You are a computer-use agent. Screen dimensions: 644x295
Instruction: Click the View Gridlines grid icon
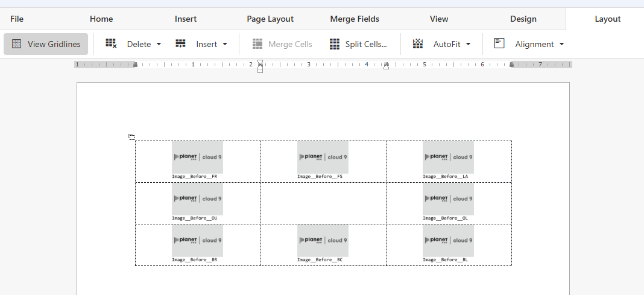coord(16,44)
